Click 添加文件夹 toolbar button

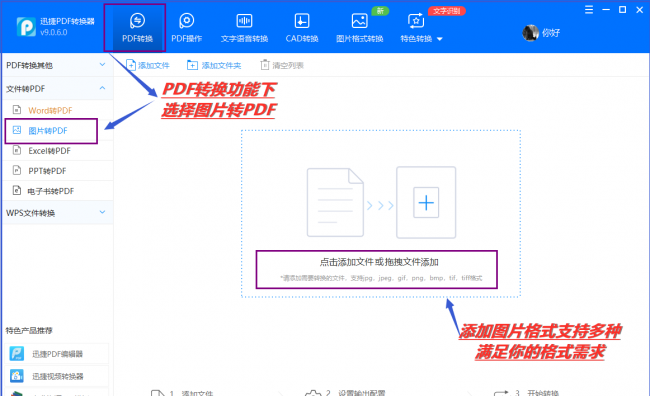click(214, 65)
